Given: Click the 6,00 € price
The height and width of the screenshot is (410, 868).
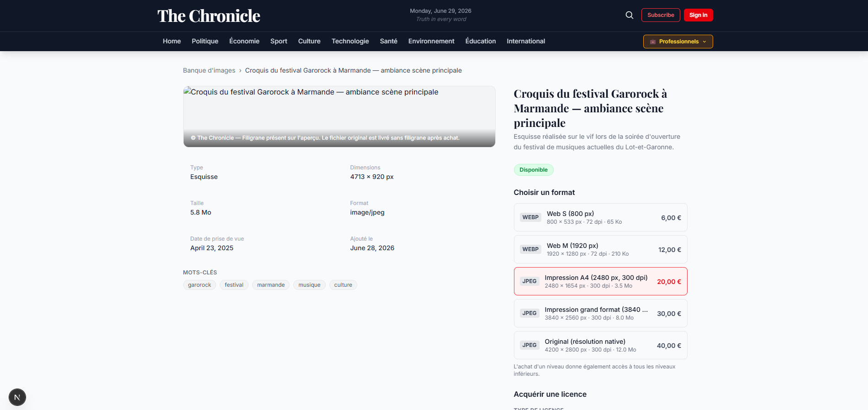Looking at the screenshot, I should 671,218.
